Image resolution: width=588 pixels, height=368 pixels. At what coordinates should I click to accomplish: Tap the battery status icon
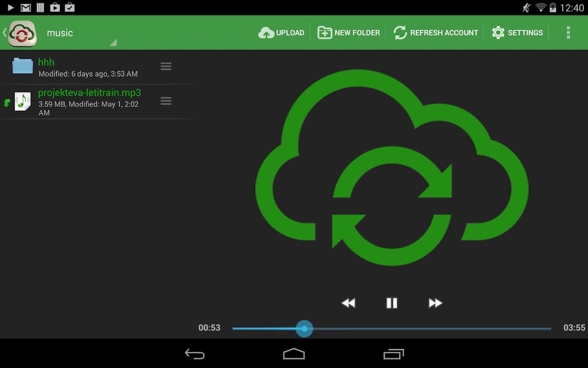[x=553, y=8]
